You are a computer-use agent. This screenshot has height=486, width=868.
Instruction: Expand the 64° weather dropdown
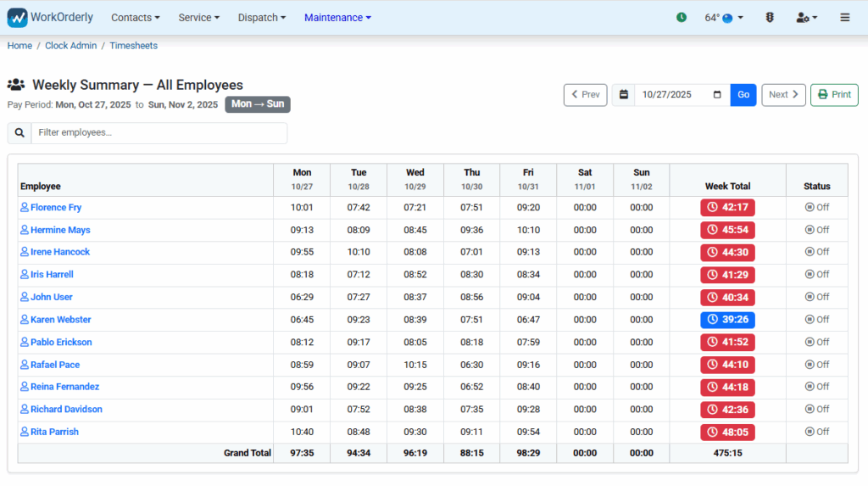click(724, 18)
